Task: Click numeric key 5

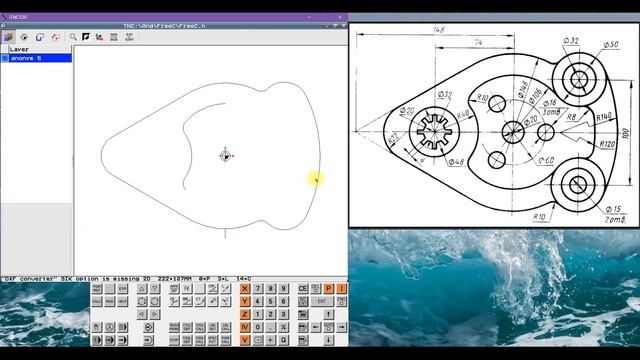Action: 270,301
